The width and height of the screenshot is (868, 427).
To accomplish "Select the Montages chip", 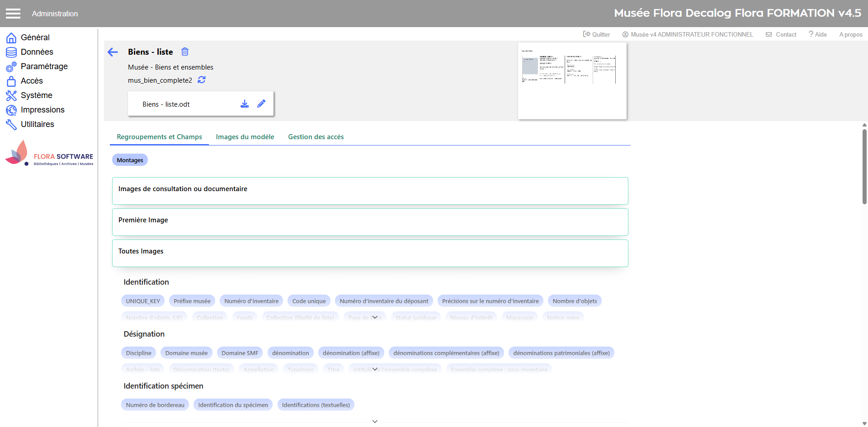I will click(x=130, y=160).
